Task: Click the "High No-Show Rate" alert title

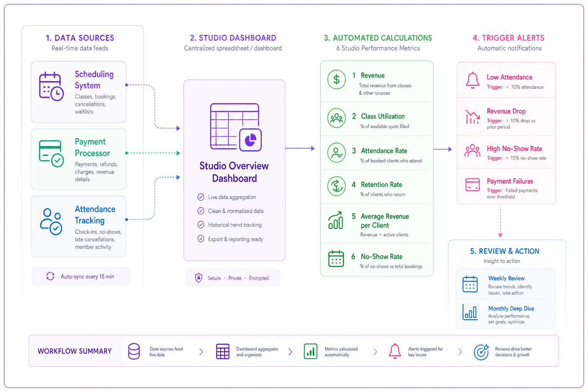Action: [x=514, y=149]
